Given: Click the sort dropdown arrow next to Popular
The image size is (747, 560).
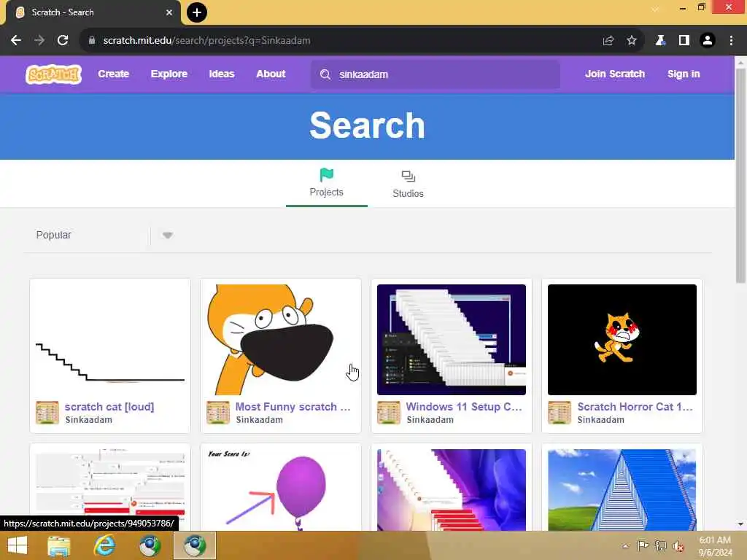Looking at the screenshot, I should pos(168,236).
